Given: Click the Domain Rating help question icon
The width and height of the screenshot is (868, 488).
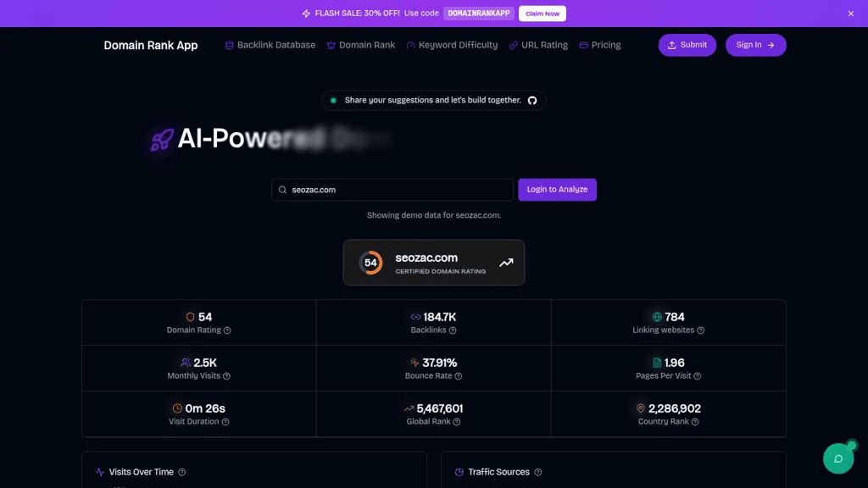Looking at the screenshot, I should click(x=227, y=330).
